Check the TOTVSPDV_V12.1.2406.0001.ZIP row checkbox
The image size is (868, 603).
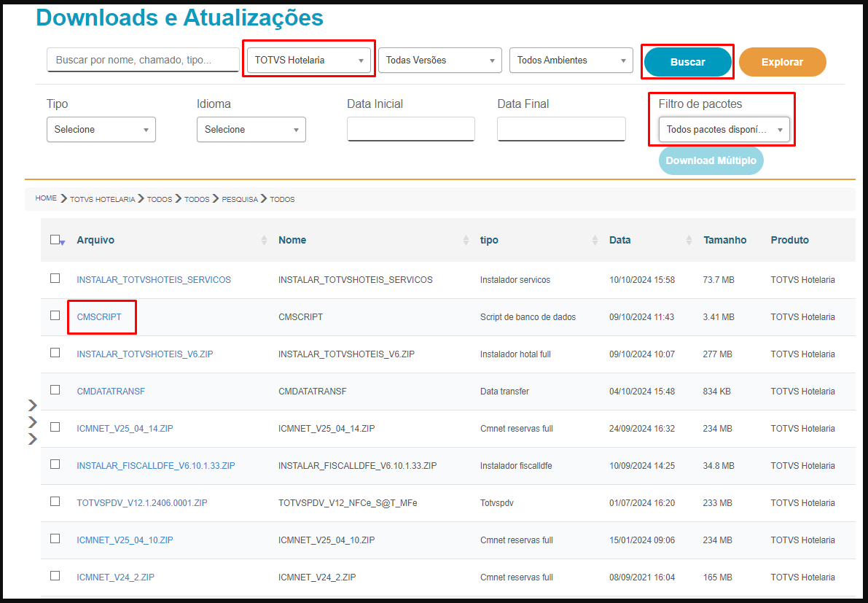tap(55, 501)
